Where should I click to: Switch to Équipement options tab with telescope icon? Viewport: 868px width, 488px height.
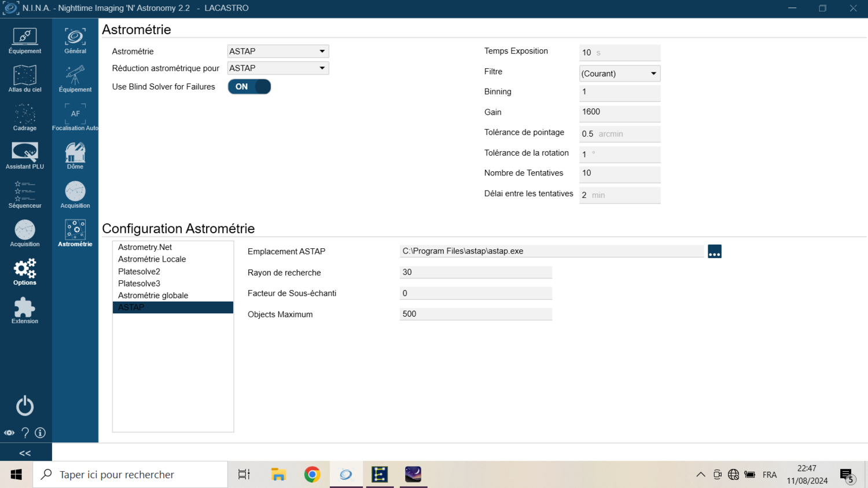coord(75,79)
